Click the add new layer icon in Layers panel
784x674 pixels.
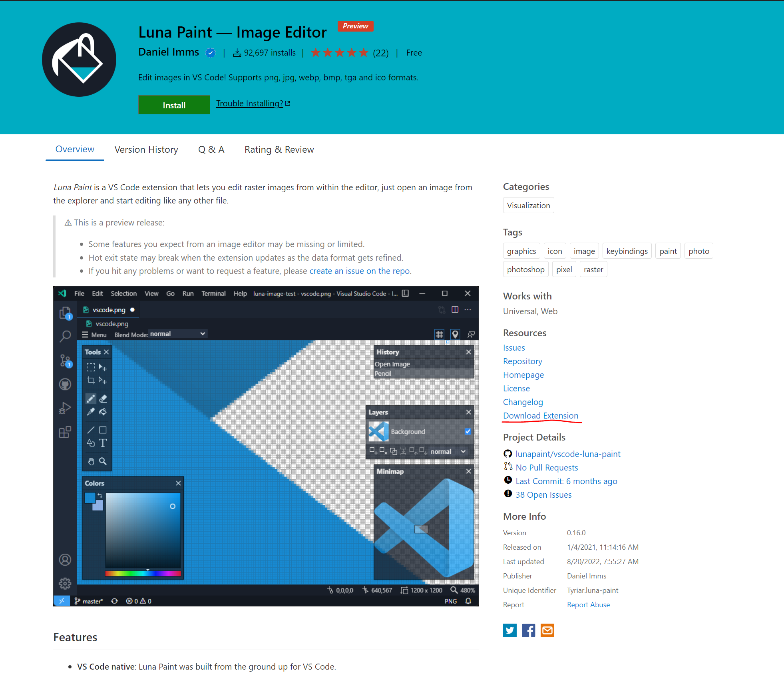coord(373,451)
